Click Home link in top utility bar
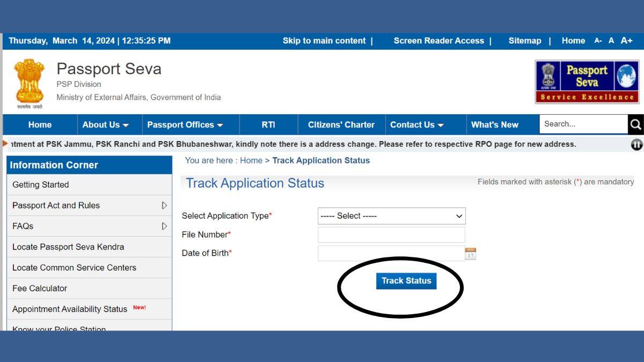The height and width of the screenshot is (362, 644). coord(573,41)
